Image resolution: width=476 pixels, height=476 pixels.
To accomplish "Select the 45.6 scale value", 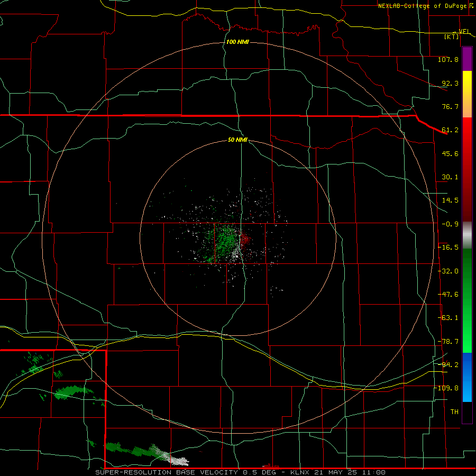I will (x=450, y=153).
